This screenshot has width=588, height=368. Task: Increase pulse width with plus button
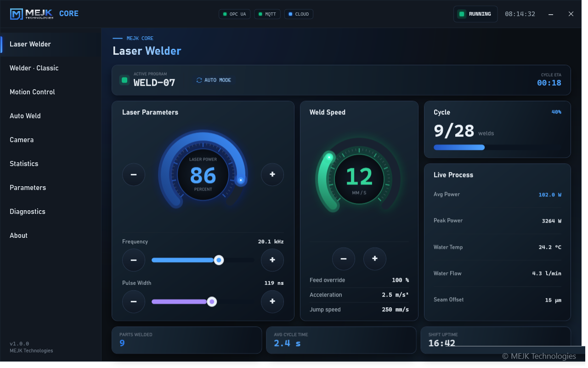click(272, 302)
